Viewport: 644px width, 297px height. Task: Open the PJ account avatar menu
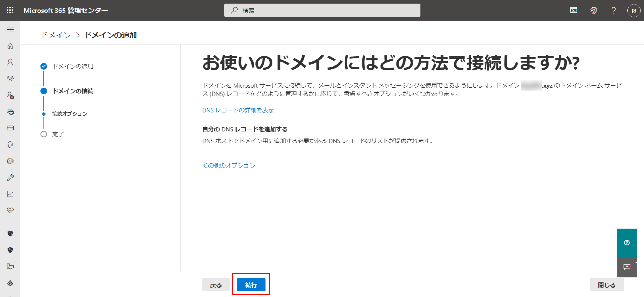[x=634, y=11]
